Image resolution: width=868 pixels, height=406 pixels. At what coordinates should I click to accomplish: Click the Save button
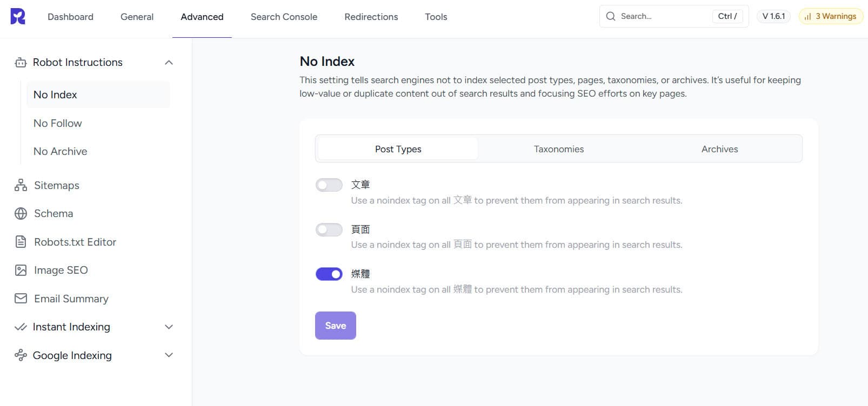point(335,325)
